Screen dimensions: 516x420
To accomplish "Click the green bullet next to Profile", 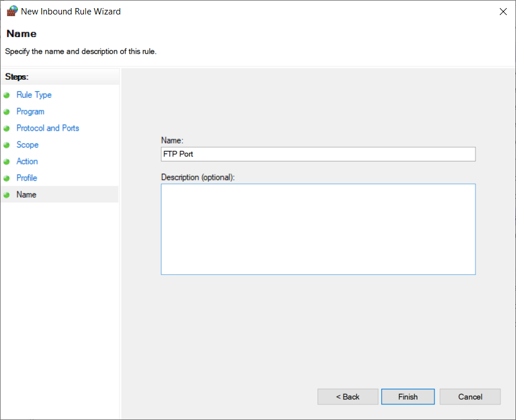I will tap(7, 178).
